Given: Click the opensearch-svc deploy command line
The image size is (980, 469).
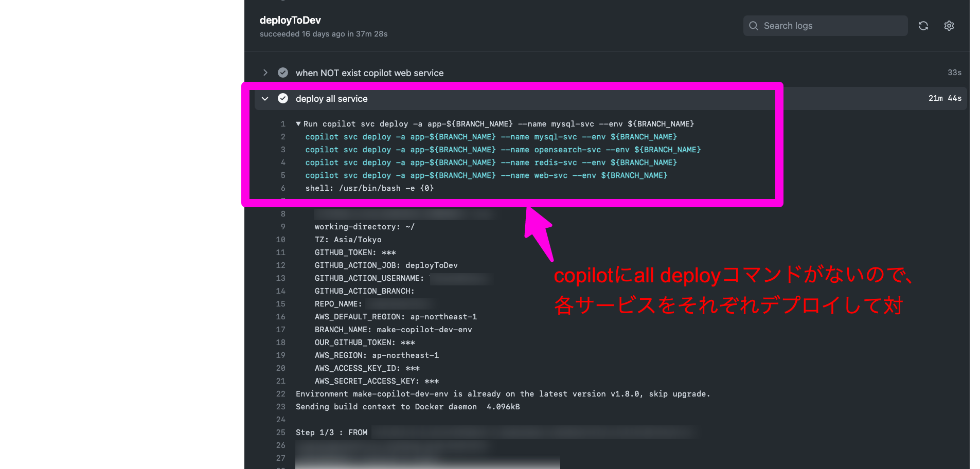Looking at the screenshot, I should click(x=503, y=150).
